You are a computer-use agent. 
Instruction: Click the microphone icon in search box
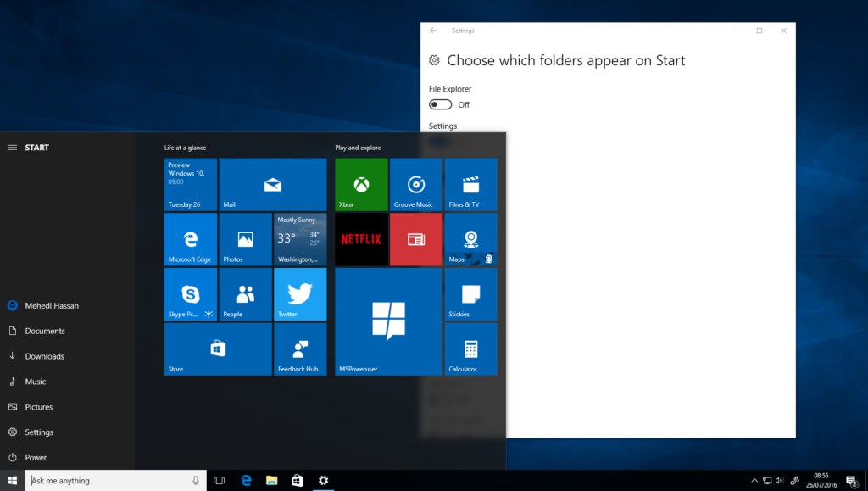(196, 481)
